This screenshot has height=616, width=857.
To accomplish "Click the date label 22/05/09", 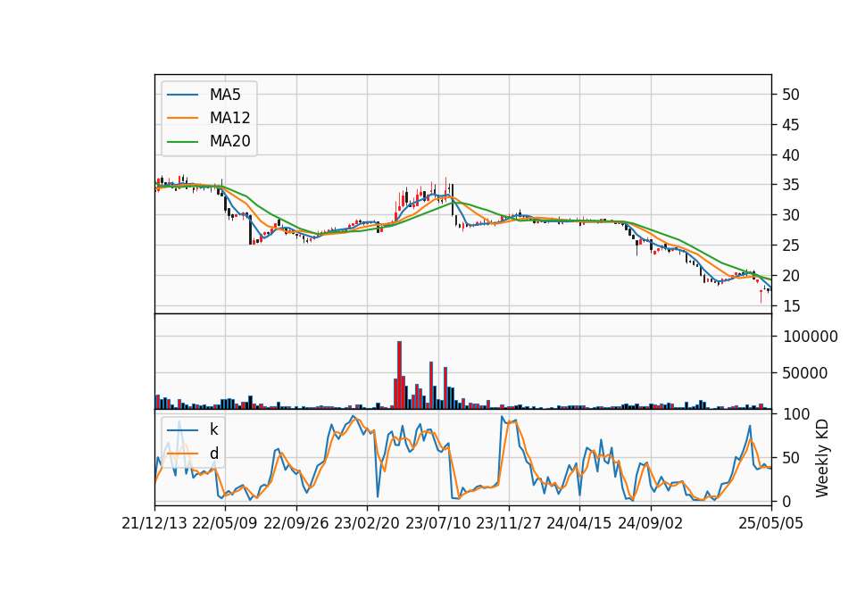I will (225, 523).
